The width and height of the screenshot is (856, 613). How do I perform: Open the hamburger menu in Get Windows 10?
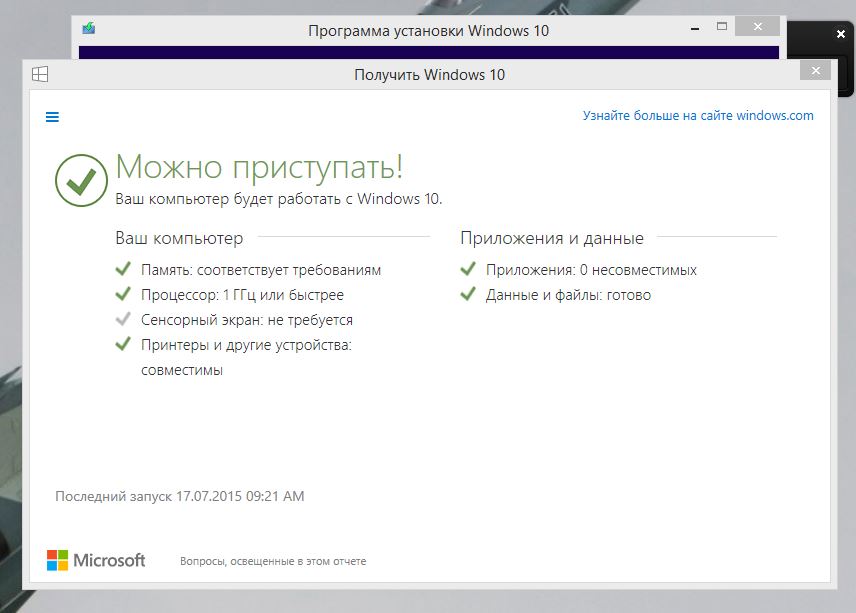point(52,117)
